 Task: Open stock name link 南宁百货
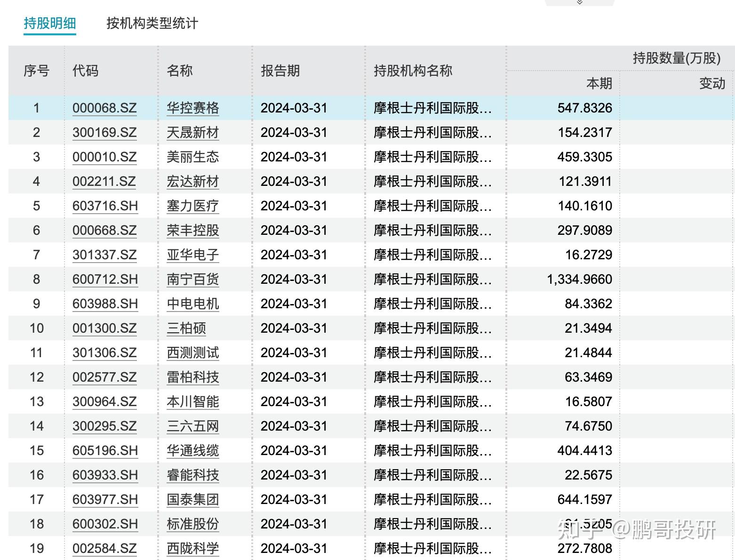click(x=193, y=279)
